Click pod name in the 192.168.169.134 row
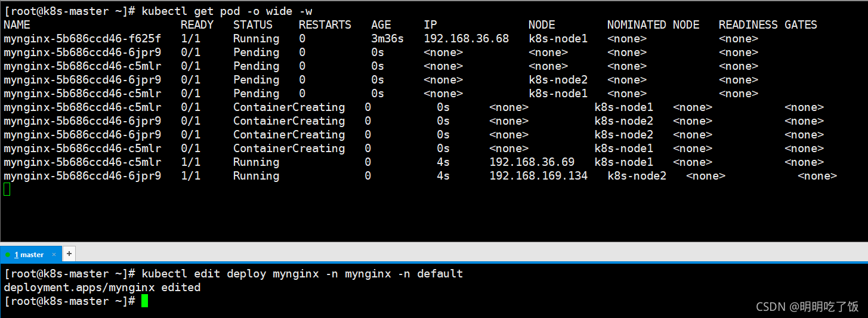 point(82,176)
